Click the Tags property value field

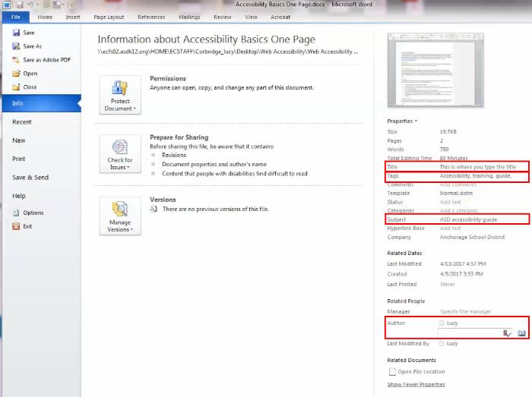point(475,175)
